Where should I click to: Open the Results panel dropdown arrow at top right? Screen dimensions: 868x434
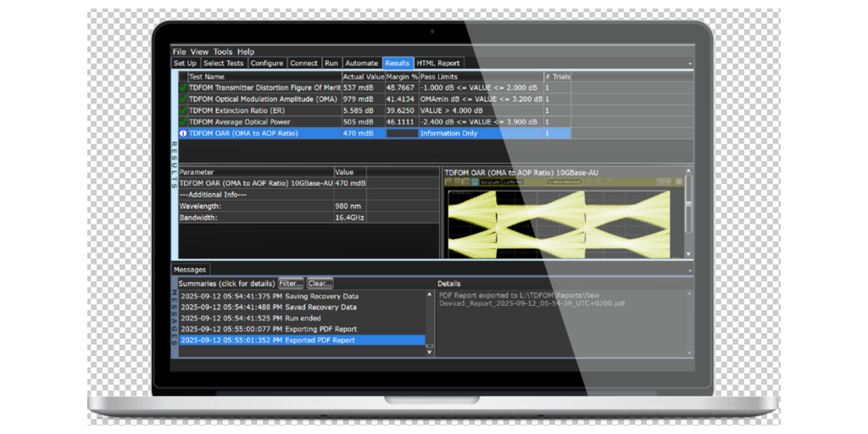point(689,64)
